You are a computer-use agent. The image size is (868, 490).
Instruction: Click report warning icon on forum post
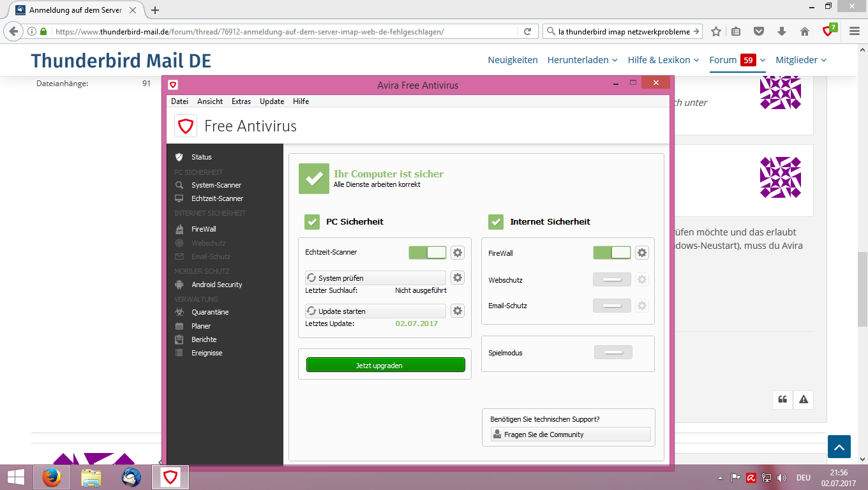coord(804,399)
